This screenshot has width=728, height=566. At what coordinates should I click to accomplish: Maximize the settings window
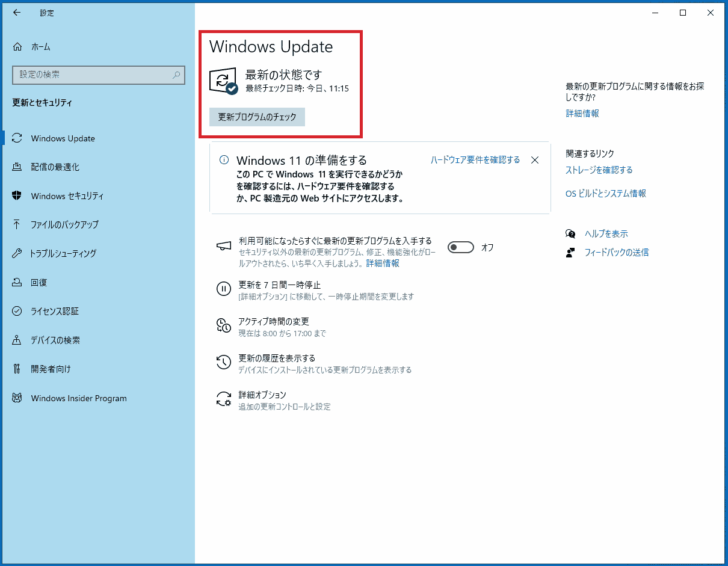point(683,13)
